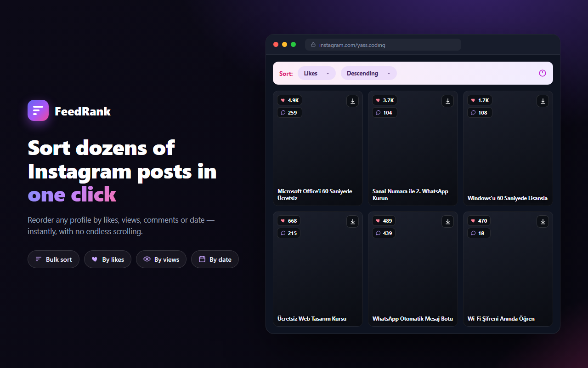Select the Bulk sort pill

53,259
